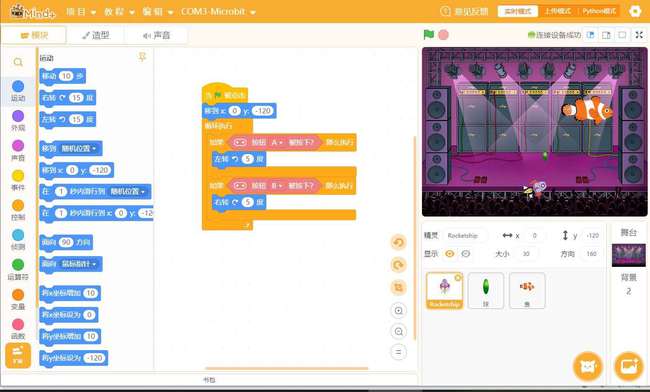
Task: Open button A dropdown in if block
Action: coord(277,142)
